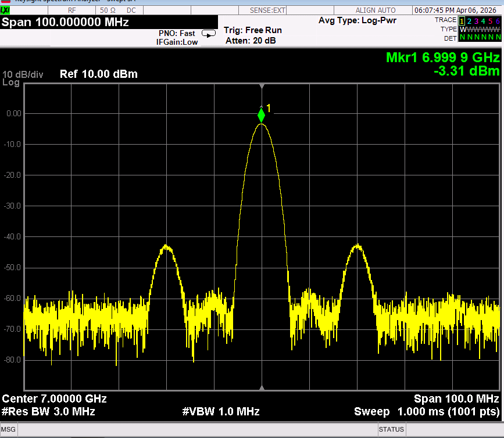Click the Mkr1 6.999 9 GHz readout

tap(443, 58)
